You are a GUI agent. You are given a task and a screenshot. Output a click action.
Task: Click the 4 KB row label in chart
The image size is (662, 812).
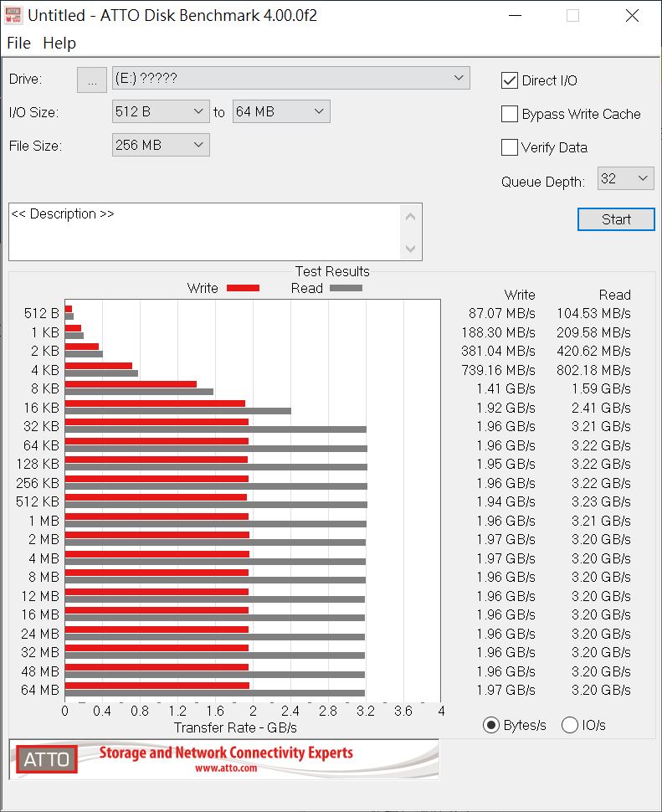pos(45,370)
